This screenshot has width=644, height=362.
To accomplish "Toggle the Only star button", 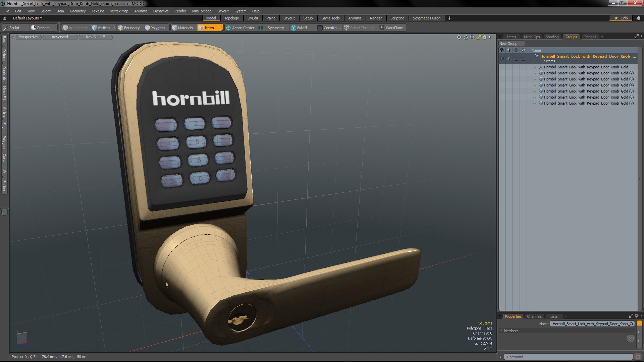I will click(621, 18).
